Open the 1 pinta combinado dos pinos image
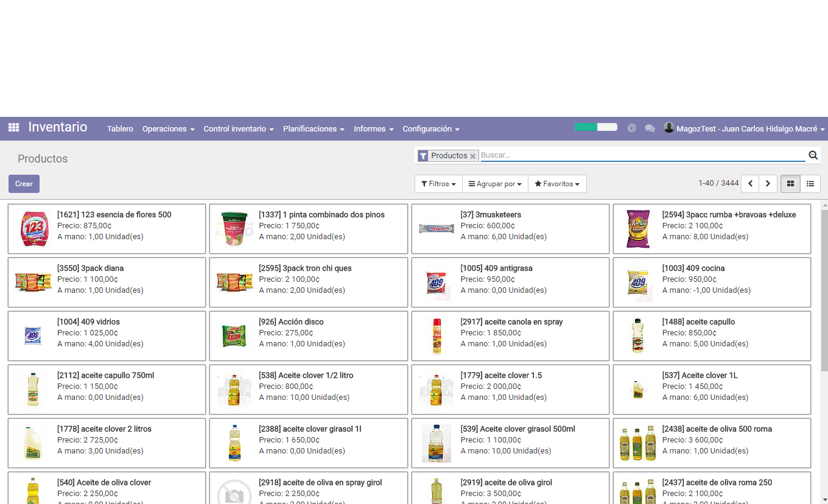 coord(235,229)
